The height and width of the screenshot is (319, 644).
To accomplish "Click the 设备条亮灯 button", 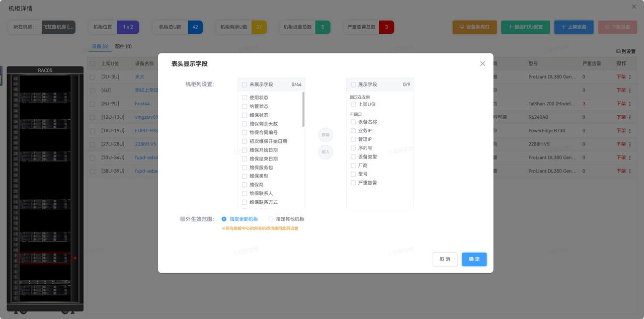I will coord(474,27).
